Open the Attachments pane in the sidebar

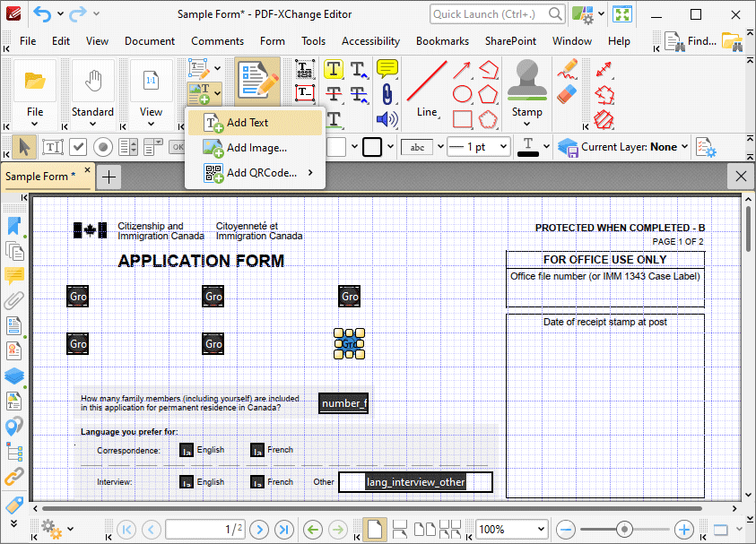(14, 300)
